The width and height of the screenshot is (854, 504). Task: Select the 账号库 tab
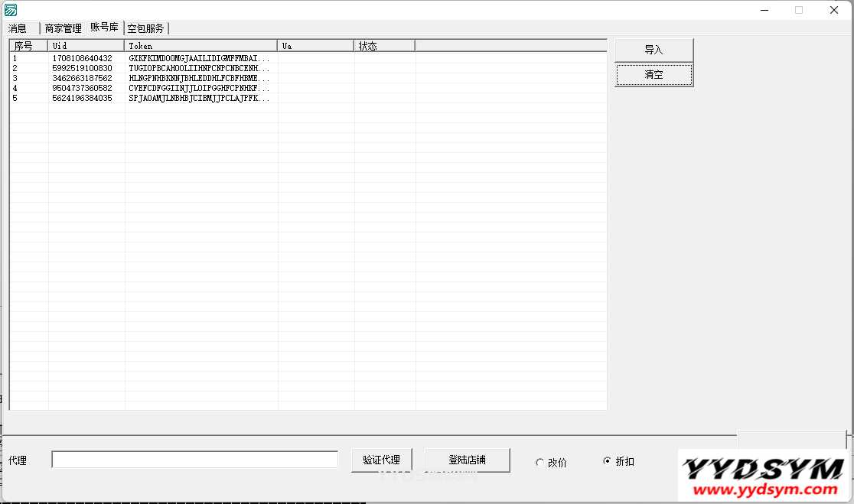[x=104, y=28]
